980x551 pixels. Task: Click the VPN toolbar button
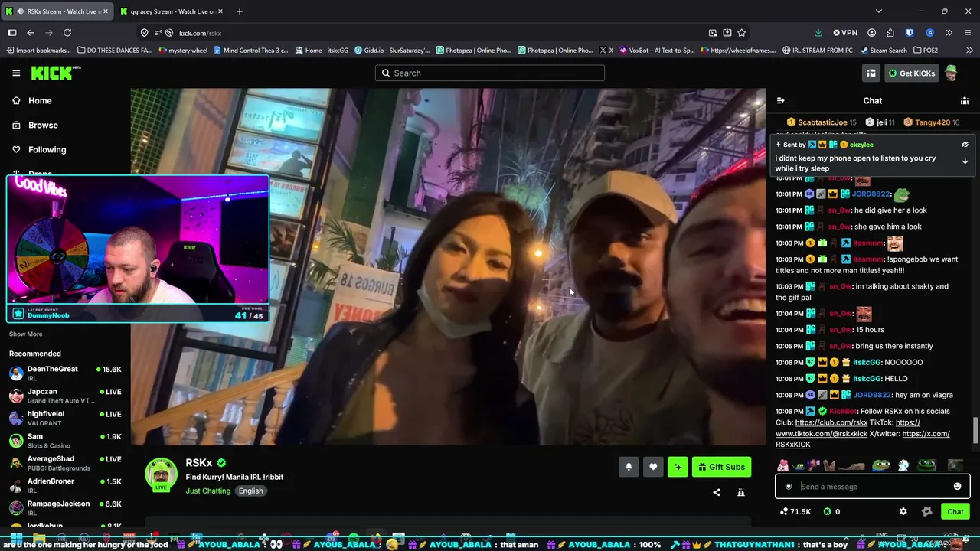pos(846,33)
